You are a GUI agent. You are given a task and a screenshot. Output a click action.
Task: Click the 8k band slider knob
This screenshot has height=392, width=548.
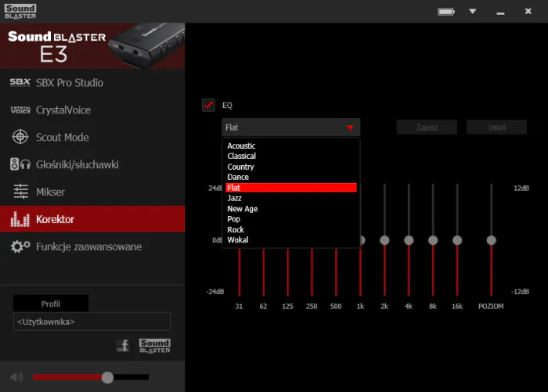pyautogui.click(x=433, y=240)
